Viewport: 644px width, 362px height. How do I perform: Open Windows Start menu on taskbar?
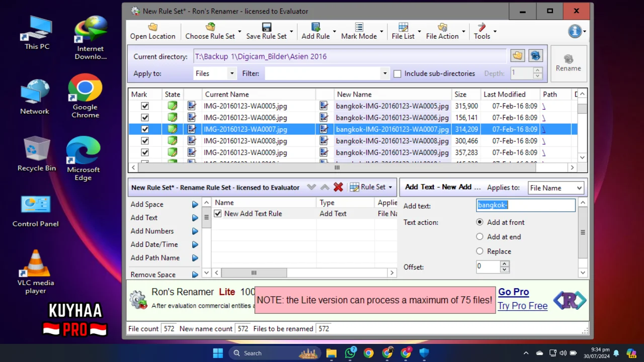[218, 353]
